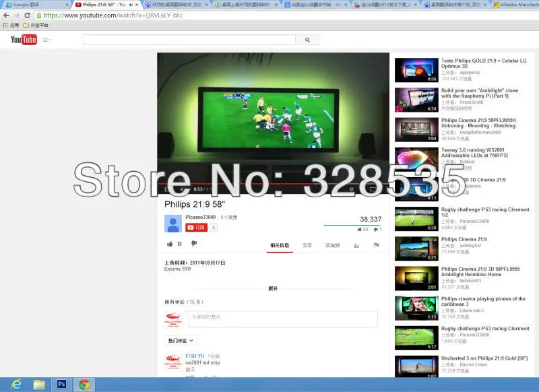This screenshot has height=392, width=539.
Task: Open Build your own "Ambilight" clone video title
Action: pyautogui.click(x=480, y=93)
